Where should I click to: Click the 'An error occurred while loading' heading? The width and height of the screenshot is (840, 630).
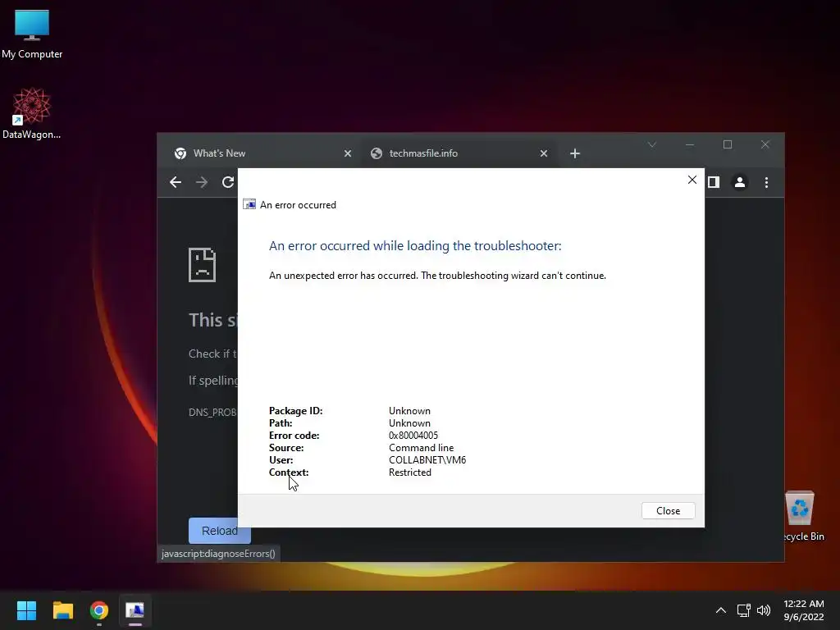tap(415, 246)
